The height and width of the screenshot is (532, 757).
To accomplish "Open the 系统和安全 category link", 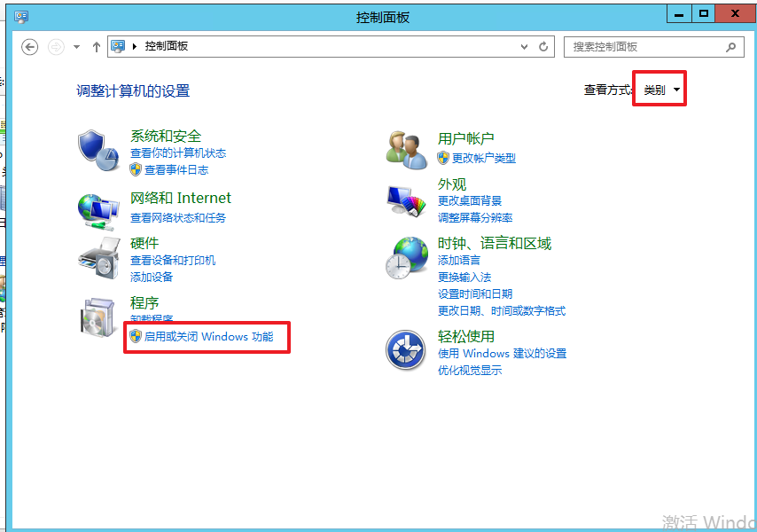I will pyautogui.click(x=166, y=137).
